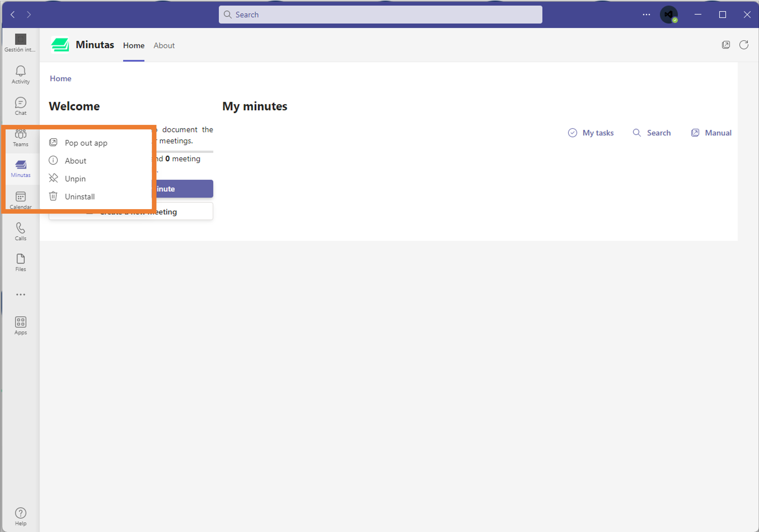Screen dimensions: 759x532
Task: Click the Gestión int... app icon
Action: tap(20, 43)
